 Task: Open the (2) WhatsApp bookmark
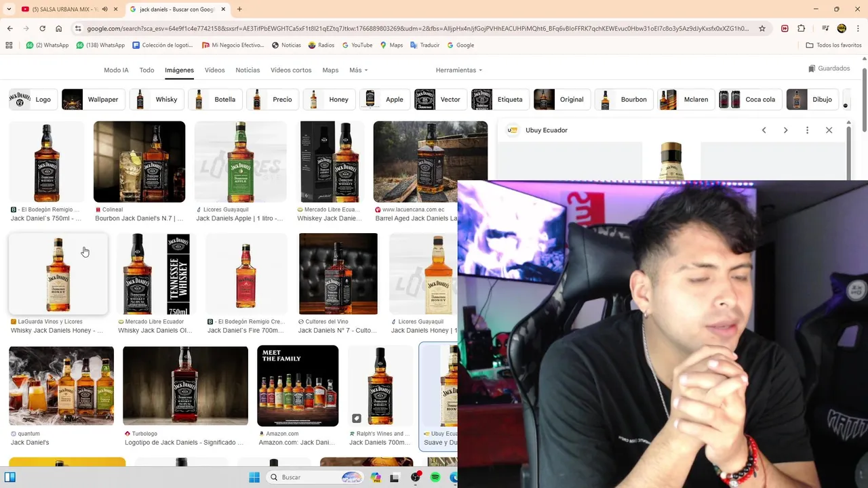point(47,45)
